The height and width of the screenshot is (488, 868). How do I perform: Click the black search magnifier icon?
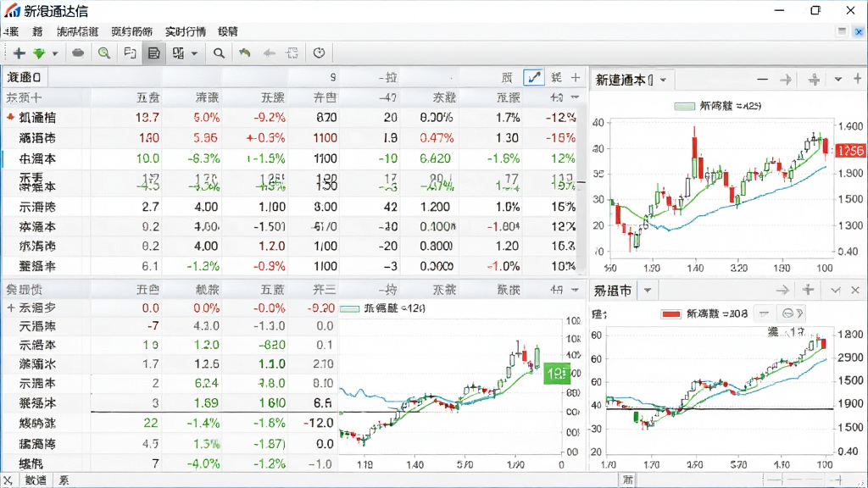220,53
